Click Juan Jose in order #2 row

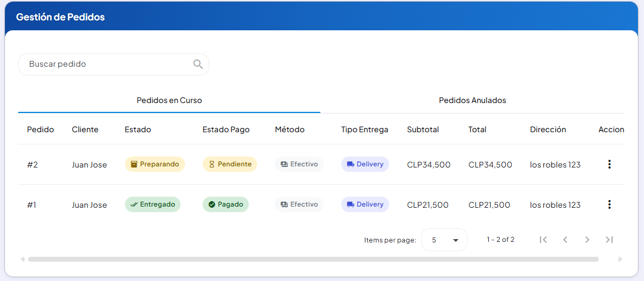(89, 165)
